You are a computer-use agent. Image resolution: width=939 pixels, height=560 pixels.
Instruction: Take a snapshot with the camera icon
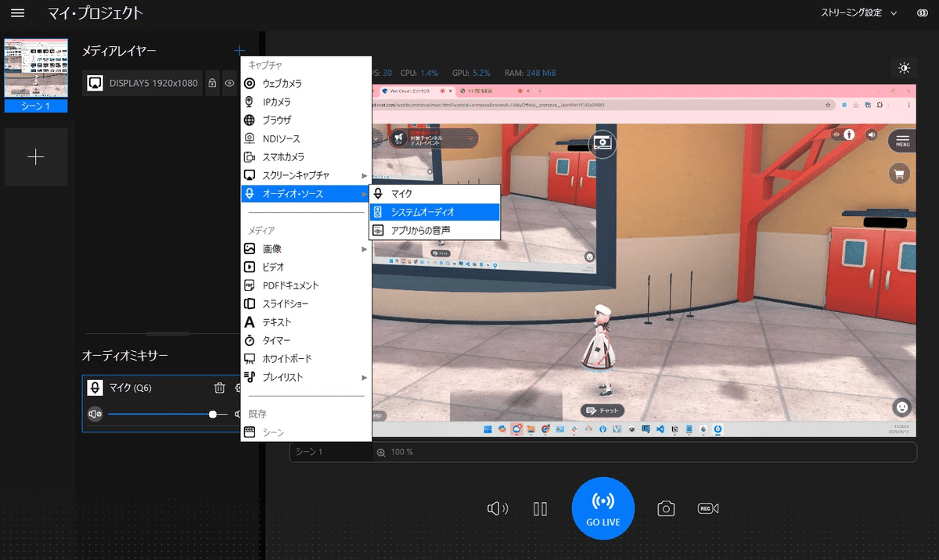(x=666, y=508)
